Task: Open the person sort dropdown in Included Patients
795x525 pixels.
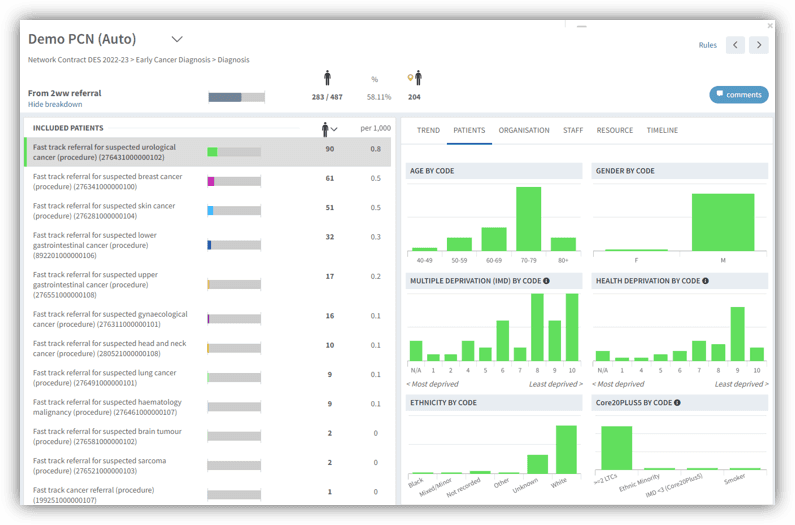Action: 329,129
